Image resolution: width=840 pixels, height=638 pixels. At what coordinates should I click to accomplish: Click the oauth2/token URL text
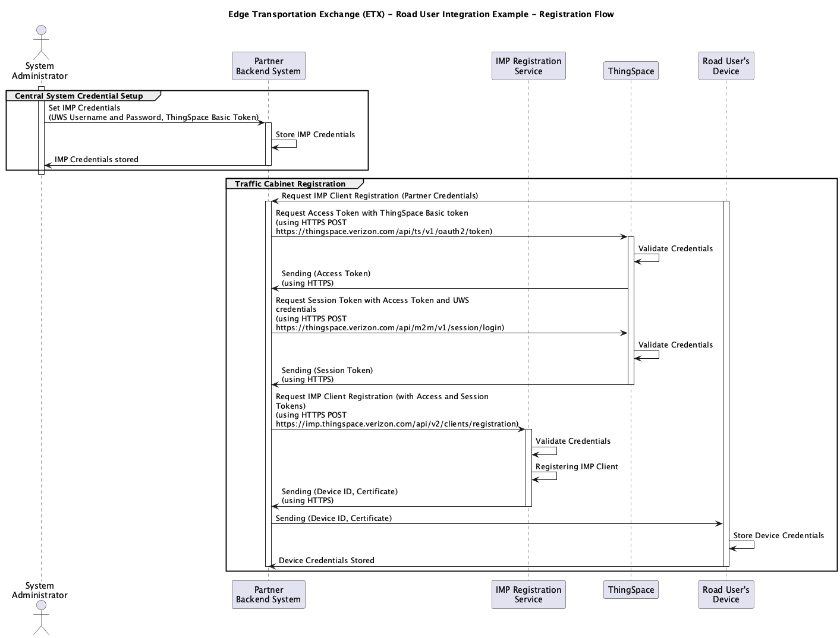(x=384, y=231)
